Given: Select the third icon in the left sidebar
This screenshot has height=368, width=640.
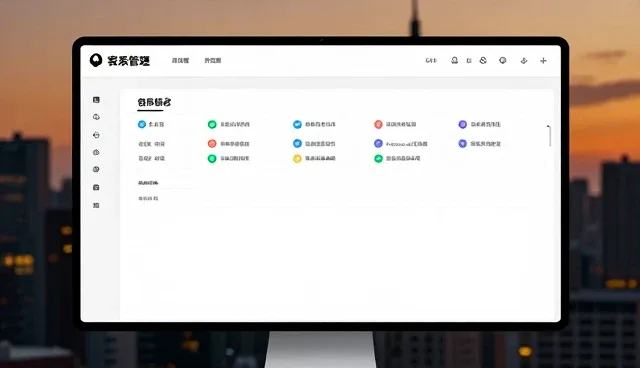Looking at the screenshot, I should click(96, 135).
